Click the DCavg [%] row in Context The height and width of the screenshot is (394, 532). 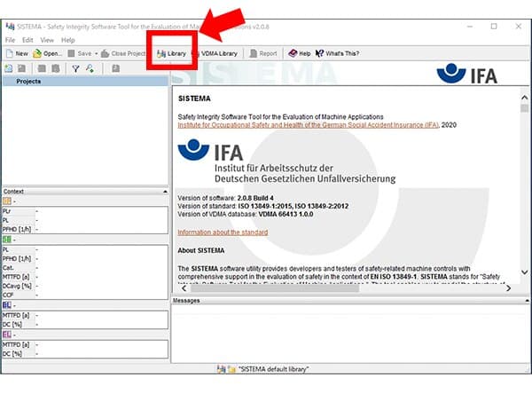pyautogui.click(x=85, y=286)
